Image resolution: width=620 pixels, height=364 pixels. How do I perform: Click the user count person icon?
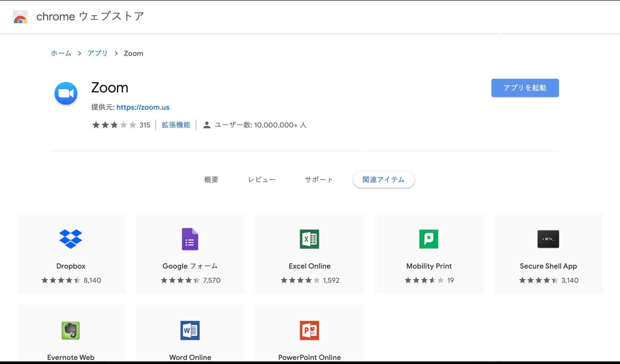click(206, 125)
